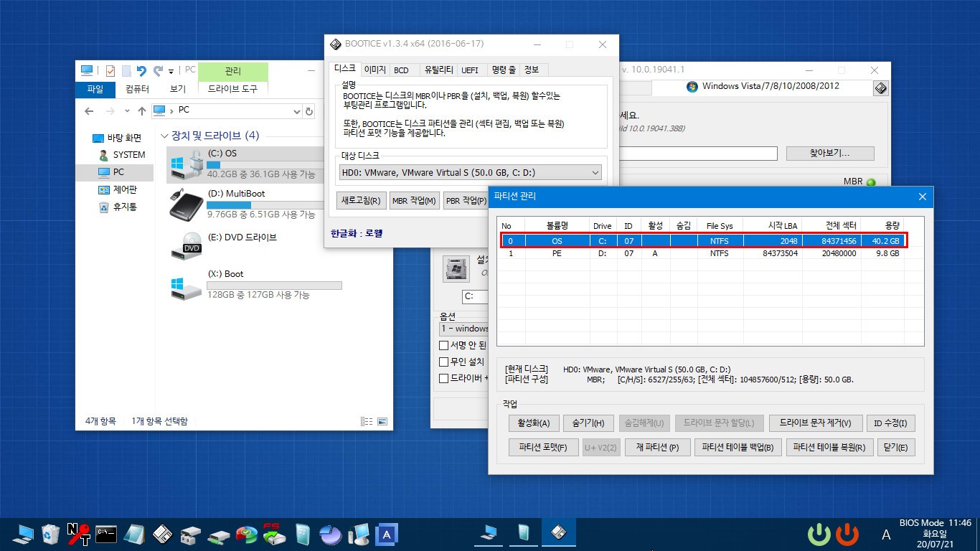Viewport: 980px width, 551px height.
Task: Go up one folder level in Explorer
Action: [x=141, y=111]
